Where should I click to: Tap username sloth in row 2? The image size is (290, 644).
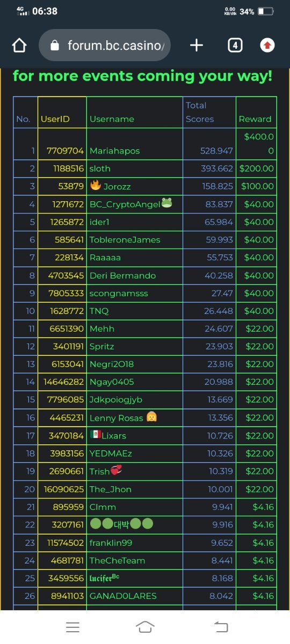[100, 169]
